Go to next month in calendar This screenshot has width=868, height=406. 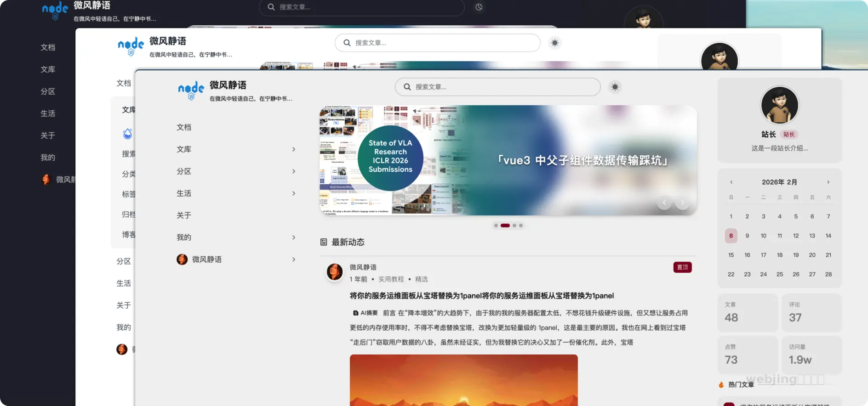(x=828, y=182)
